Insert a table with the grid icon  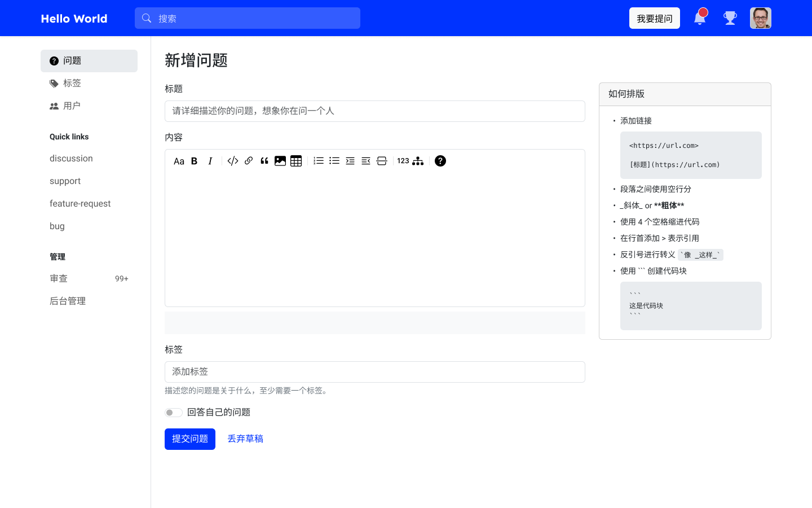click(x=296, y=161)
